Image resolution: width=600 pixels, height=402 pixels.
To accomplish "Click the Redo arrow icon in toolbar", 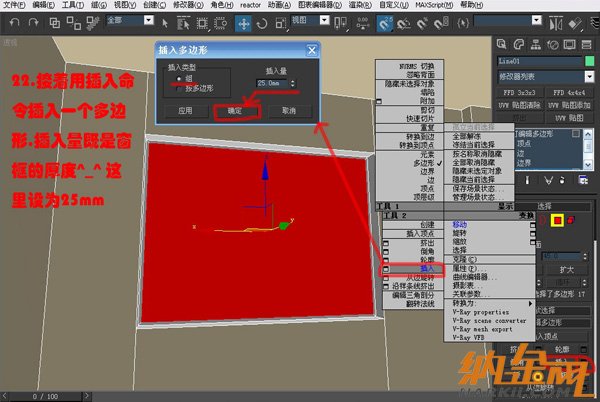I will click(33, 22).
